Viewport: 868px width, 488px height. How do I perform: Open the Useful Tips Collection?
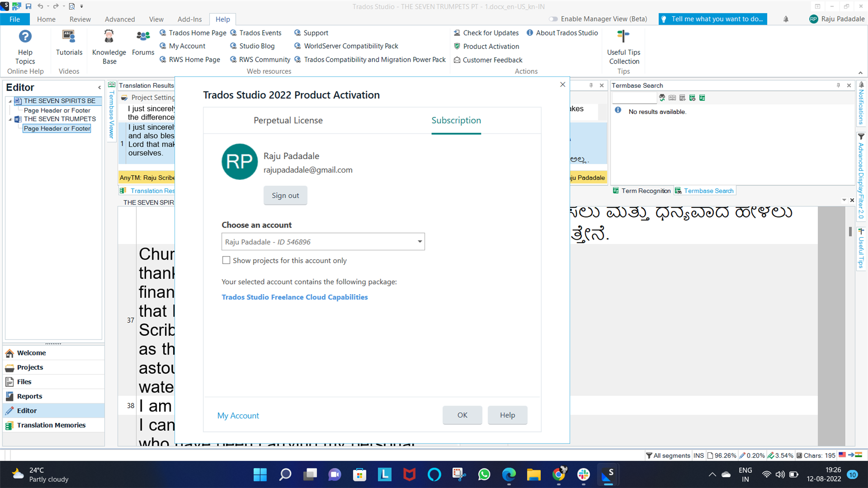pos(624,46)
